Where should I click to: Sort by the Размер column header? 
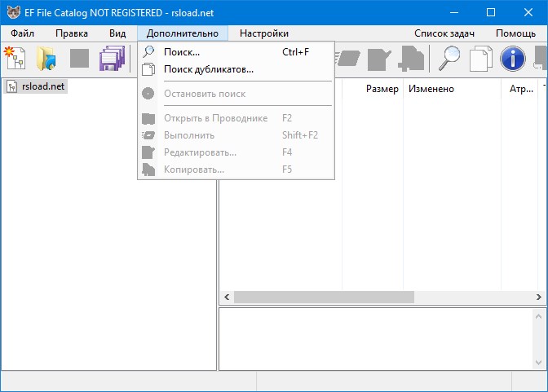pyautogui.click(x=382, y=89)
